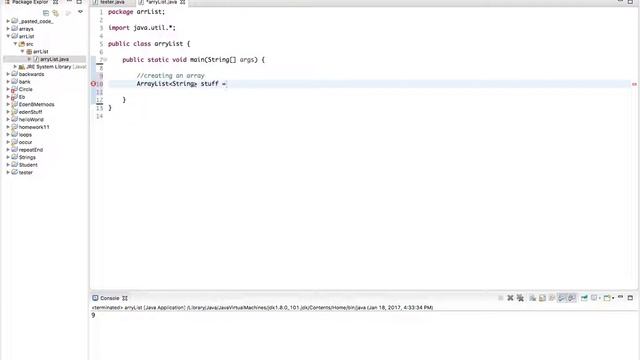
Task: Toggle Console scroll lock
Action: pyautogui.click(x=542, y=298)
